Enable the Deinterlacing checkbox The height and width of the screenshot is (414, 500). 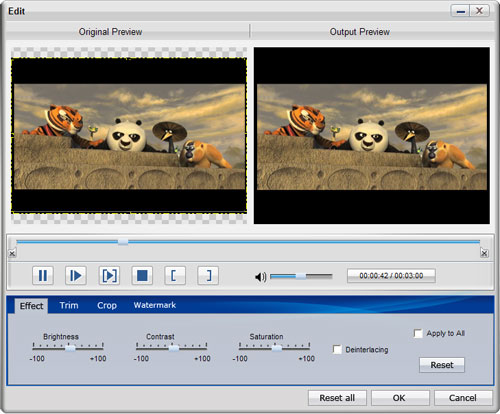[337, 349]
